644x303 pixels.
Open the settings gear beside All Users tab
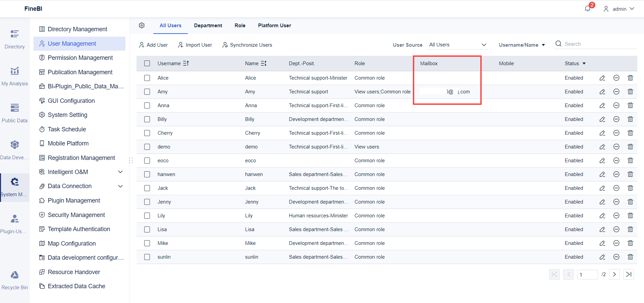(142, 25)
